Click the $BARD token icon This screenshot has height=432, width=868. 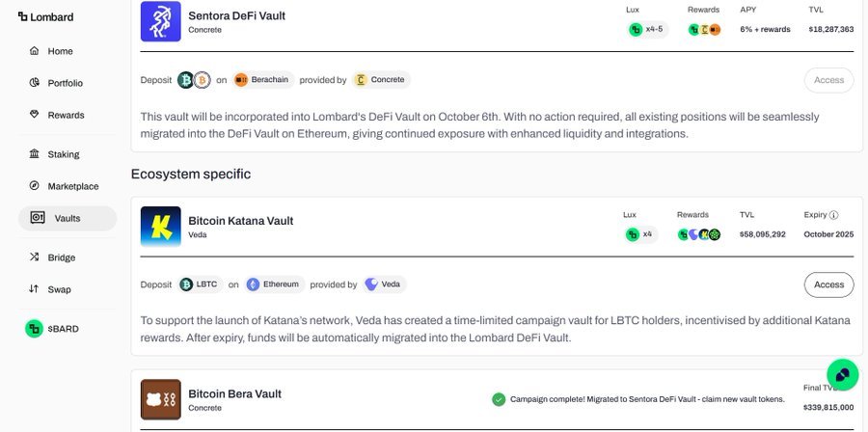tap(35, 329)
